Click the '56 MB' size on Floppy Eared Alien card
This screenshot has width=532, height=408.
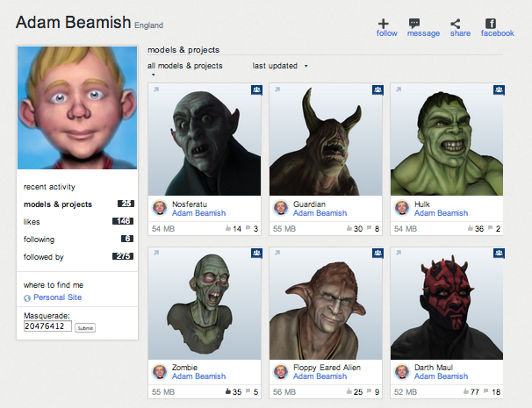pyautogui.click(x=284, y=392)
